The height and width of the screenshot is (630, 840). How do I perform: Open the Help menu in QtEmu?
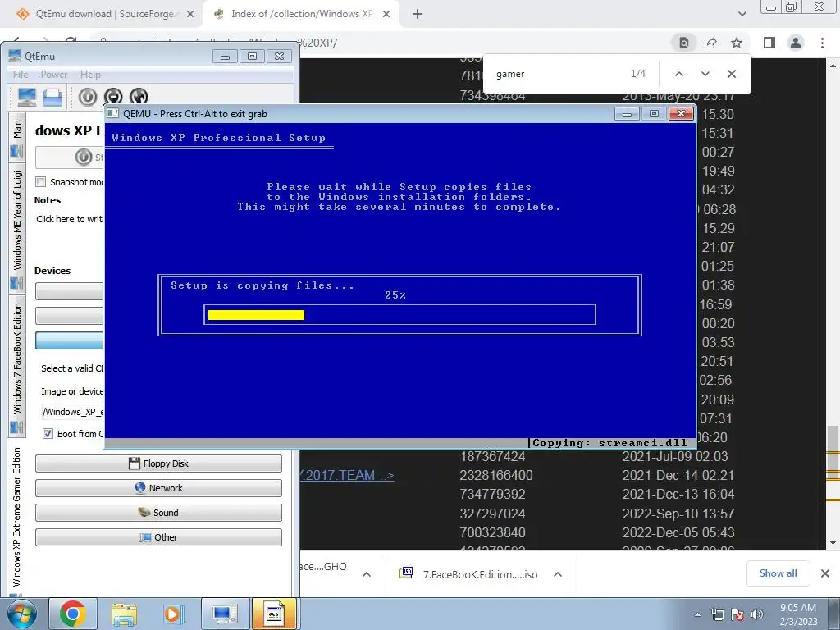click(90, 75)
